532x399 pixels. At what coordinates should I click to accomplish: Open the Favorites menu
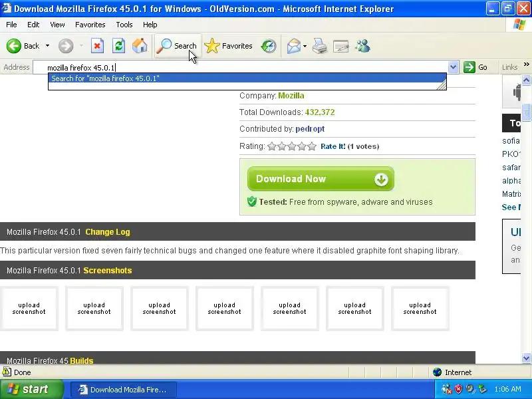point(90,25)
